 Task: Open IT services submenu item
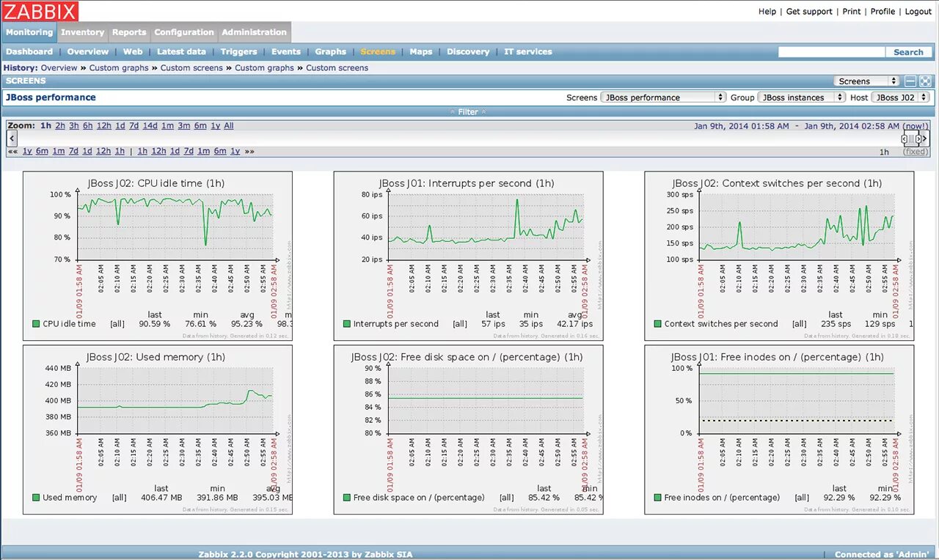click(528, 52)
